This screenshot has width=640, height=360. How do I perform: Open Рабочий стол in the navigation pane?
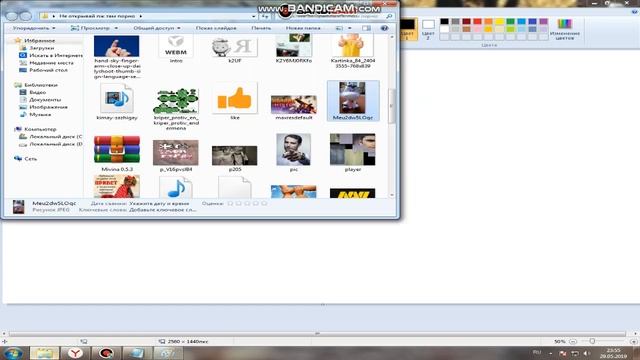pos(49,70)
